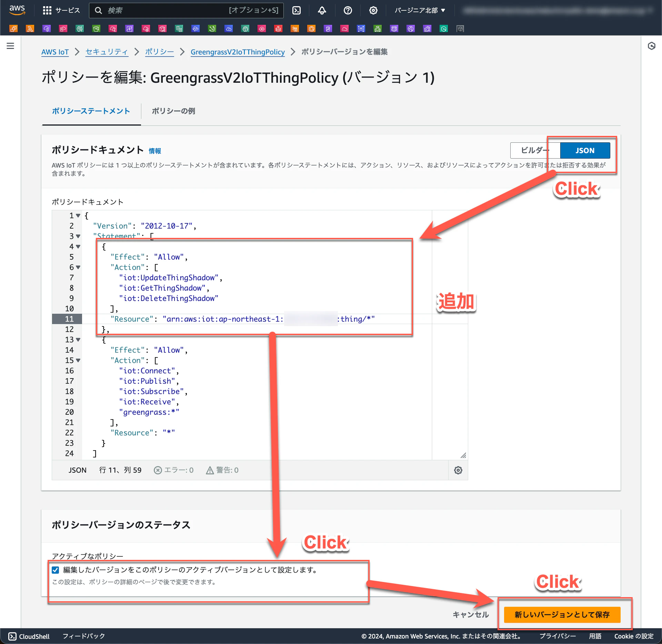
Task: Click the blue Rekognition favorite icon
Action: (361, 29)
